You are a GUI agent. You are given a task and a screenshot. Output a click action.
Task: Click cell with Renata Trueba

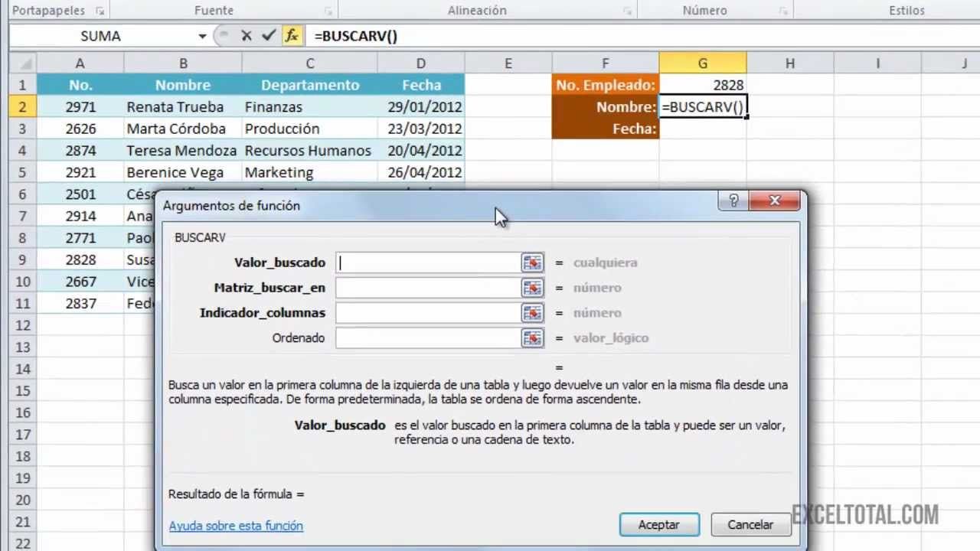183,107
